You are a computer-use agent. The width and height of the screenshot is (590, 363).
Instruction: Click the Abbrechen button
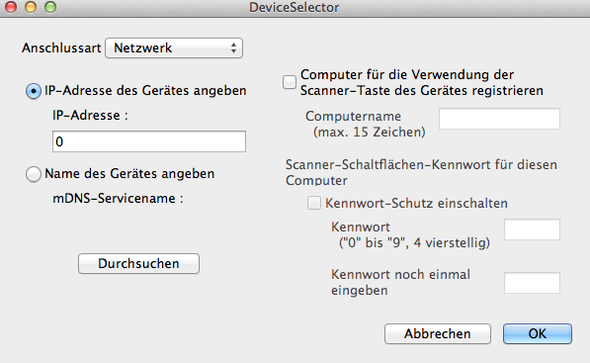coord(438,333)
